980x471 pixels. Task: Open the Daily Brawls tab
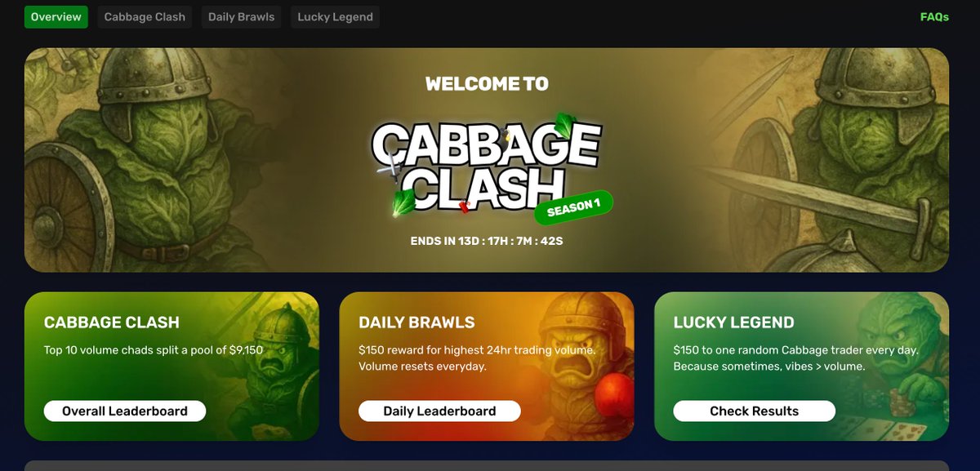[x=242, y=17]
